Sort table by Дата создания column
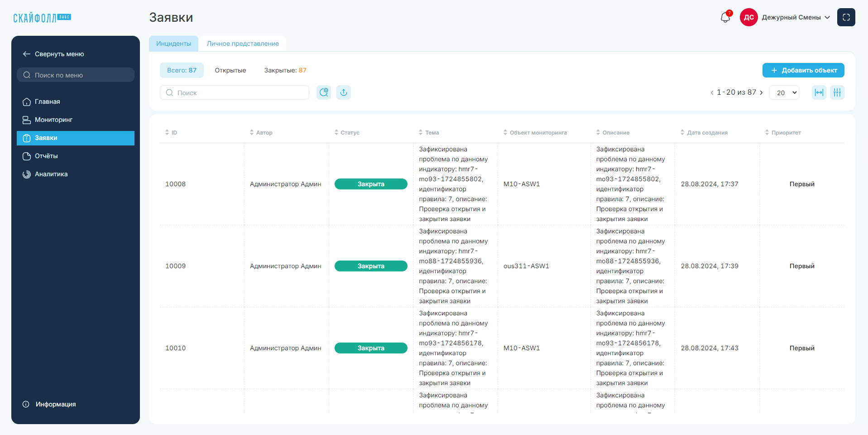This screenshot has width=868, height=435. (x=704, y=133)
